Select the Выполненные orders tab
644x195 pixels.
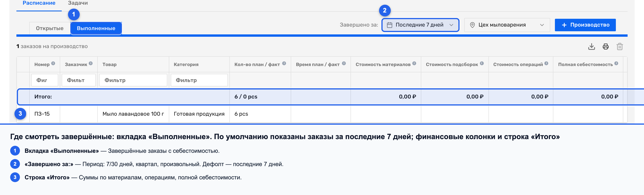[x=96, y=28]
